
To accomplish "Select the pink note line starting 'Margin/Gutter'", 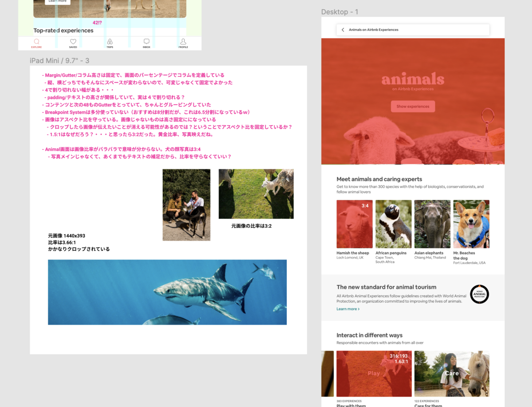I will (133, 75).
